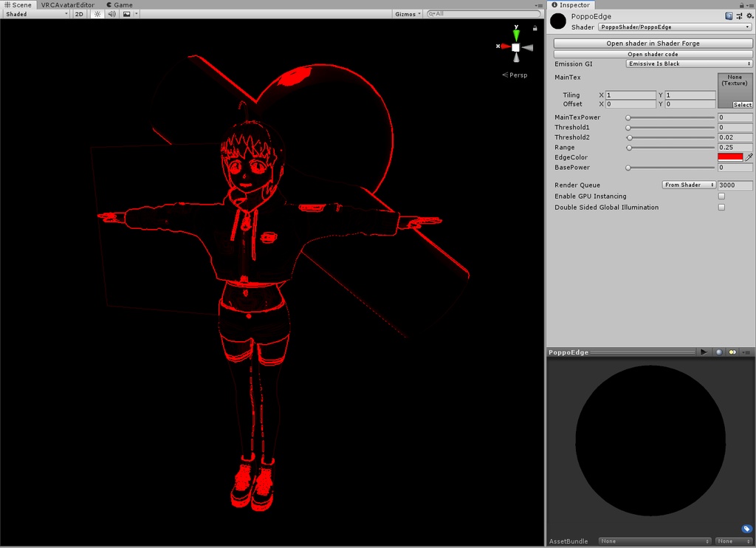Open scene panel context menu
Screen dimensions: 756x548
pos(538,5)
